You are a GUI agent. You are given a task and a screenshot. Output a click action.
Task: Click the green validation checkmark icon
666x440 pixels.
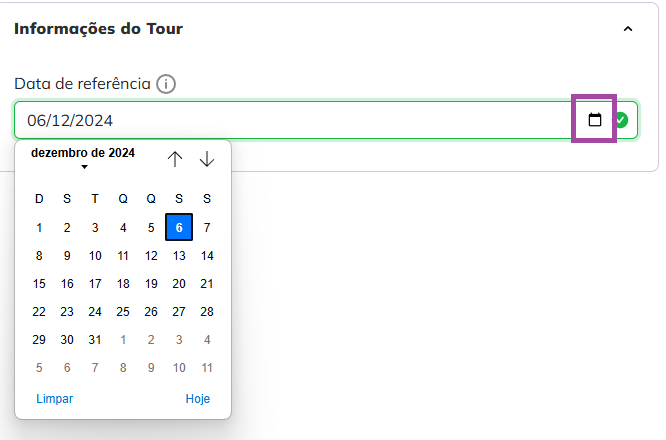tap(621, 120)
